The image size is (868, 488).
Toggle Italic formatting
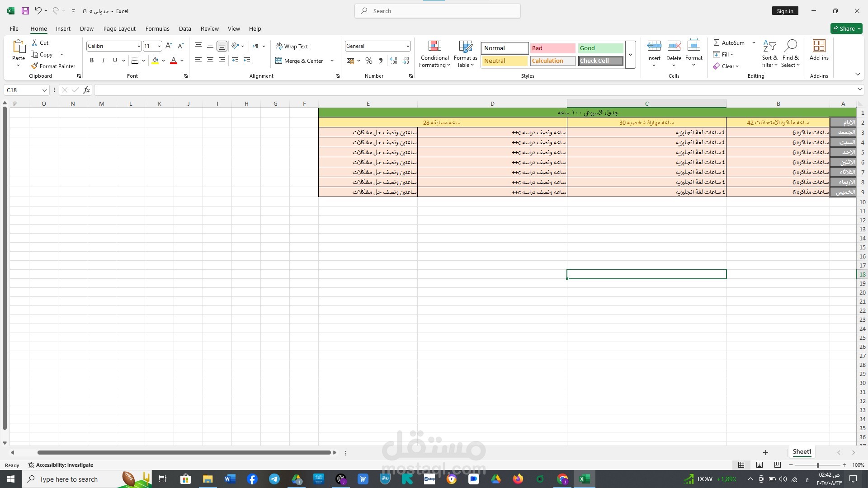[x=103, y=61]
